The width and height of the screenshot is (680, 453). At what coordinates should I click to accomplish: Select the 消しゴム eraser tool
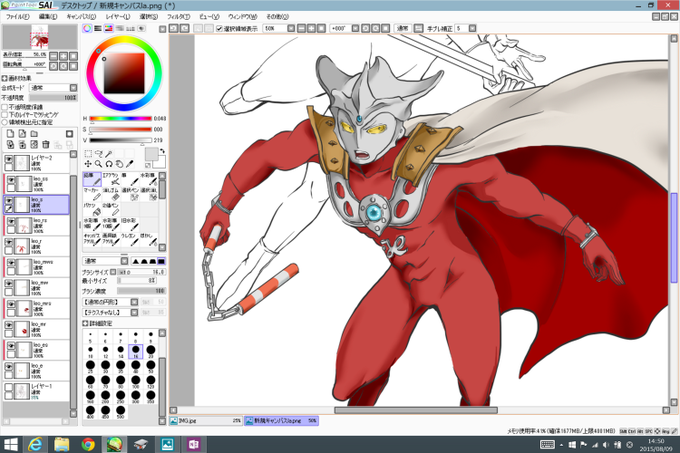pyautogui.click(x=111, y=194)
